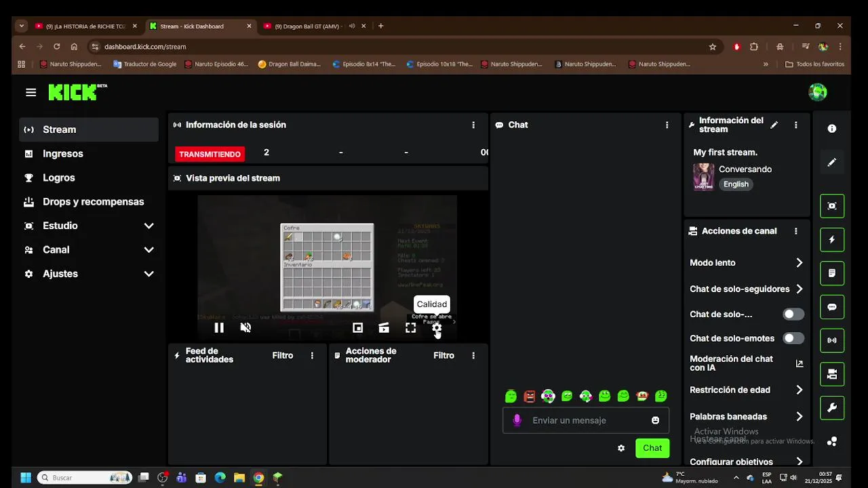Enter fullscreen on stream preview
Image resolution: width=868 pixels, height=488 pixels.
(x=410, y=328)
